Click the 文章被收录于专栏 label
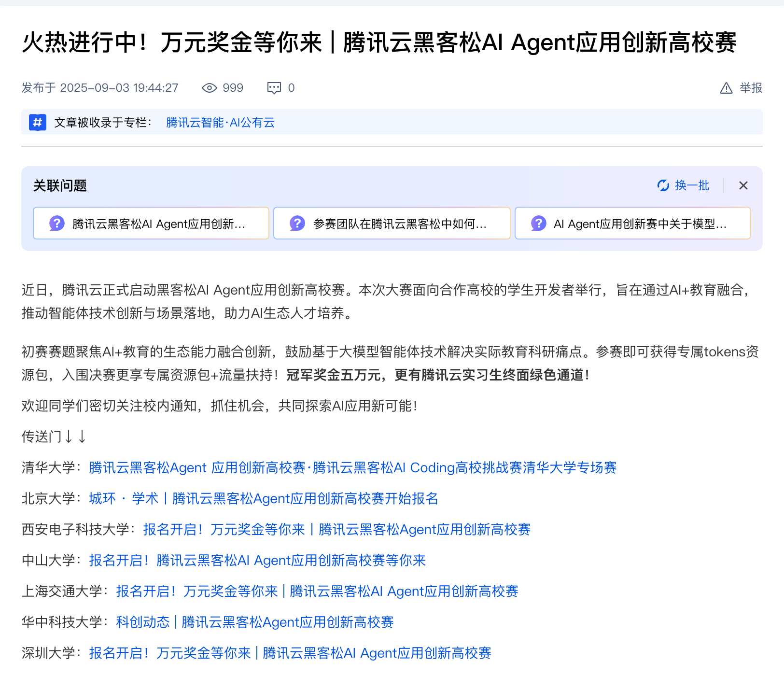Image resolution: width=784 pixels, height=676 pixels. pos(103,123)
